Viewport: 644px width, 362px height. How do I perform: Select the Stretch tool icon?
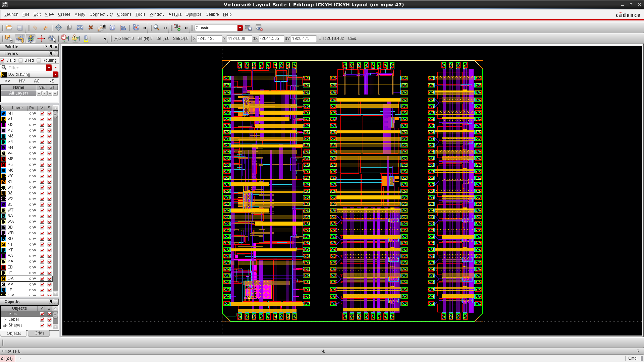(80, 28)
